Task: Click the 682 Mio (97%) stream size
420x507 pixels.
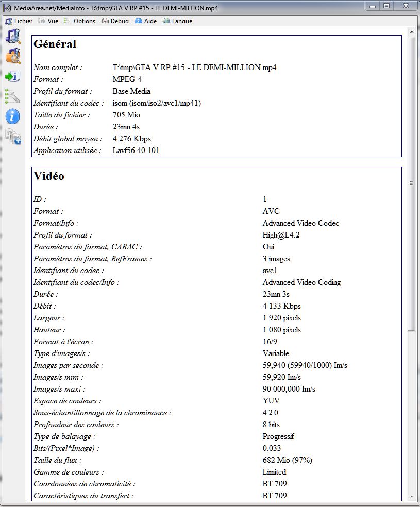Action: tap(287, 460)
